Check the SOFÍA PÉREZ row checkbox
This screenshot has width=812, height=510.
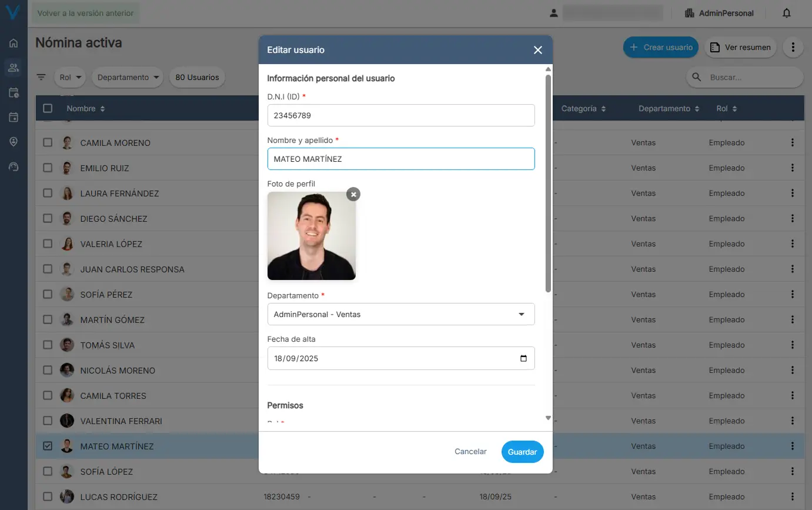click(x=48, y=294)
